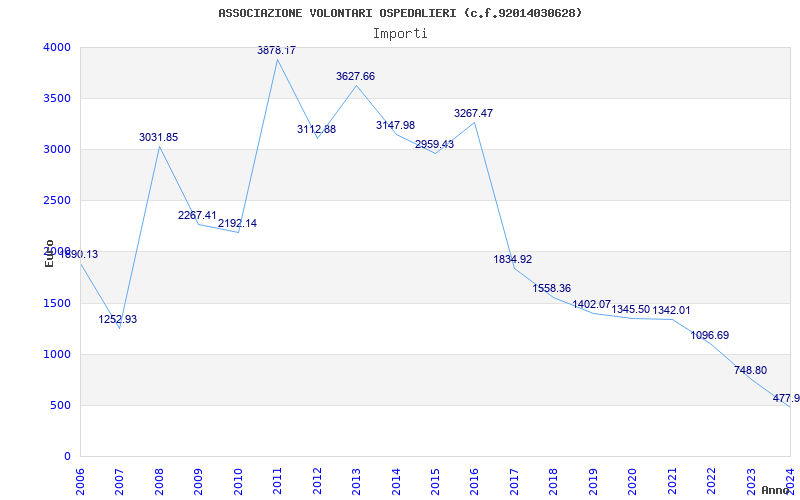Select the 2007 year axis label
This screenshot has width=800, height=500.
[119, 480]
